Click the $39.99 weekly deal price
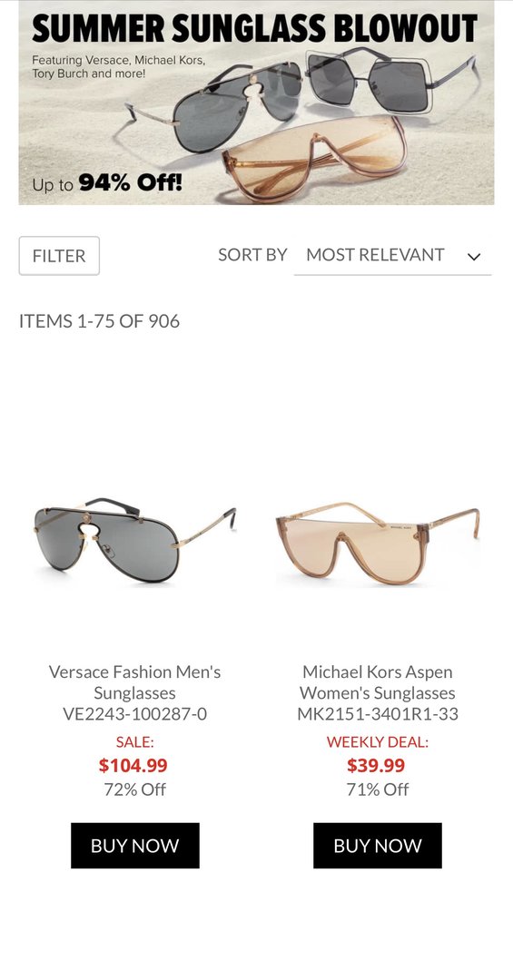The image size is (513, 980). pos(376,765)
